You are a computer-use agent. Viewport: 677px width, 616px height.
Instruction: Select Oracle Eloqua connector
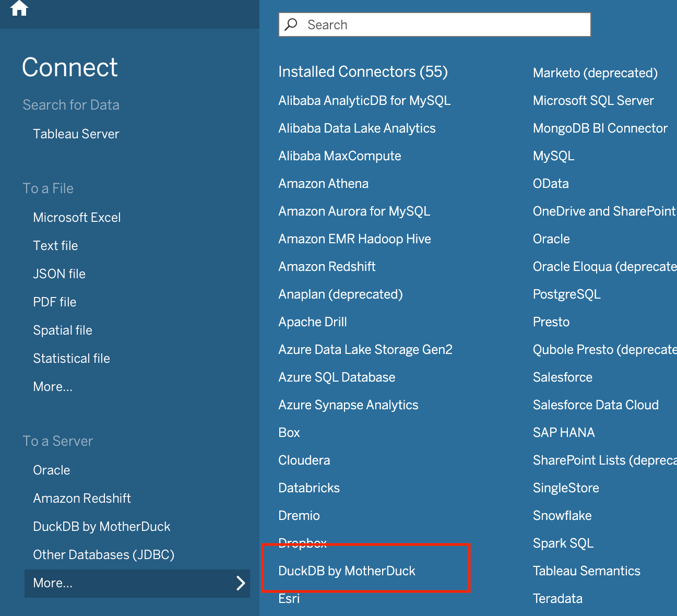coord(605,267)
